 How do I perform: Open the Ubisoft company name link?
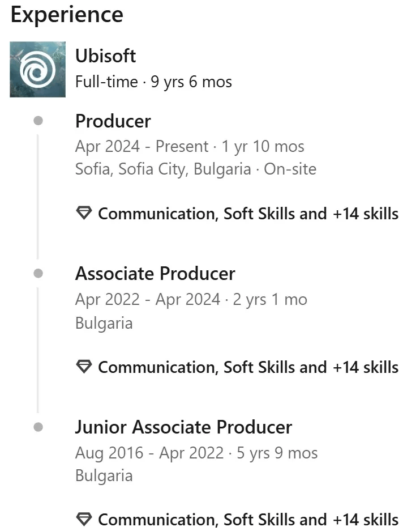tap(105, 56)
